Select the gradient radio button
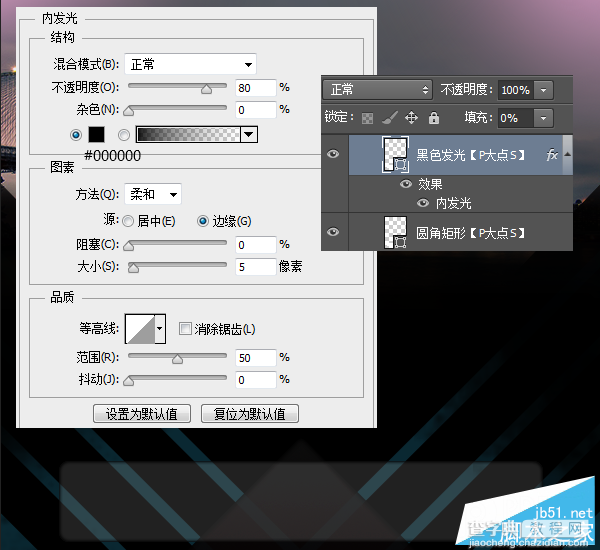Screen dimensions: 600x550 point(124,135)
